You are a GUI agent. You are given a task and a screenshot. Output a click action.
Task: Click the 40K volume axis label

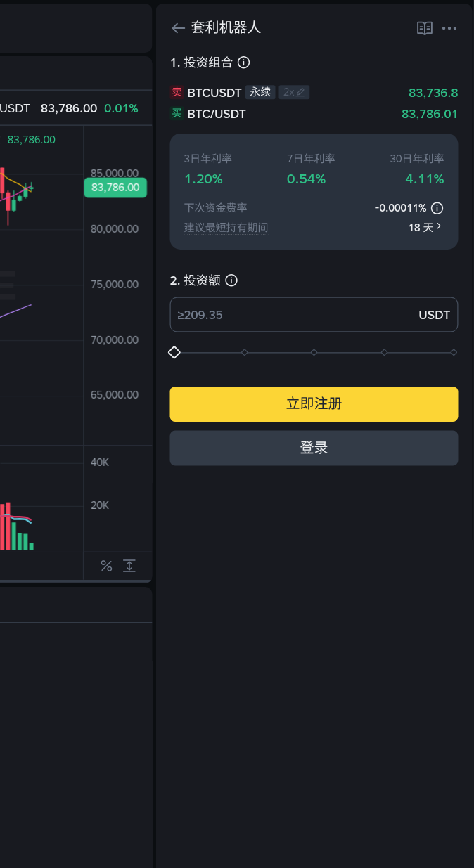(x=100, y=462)
